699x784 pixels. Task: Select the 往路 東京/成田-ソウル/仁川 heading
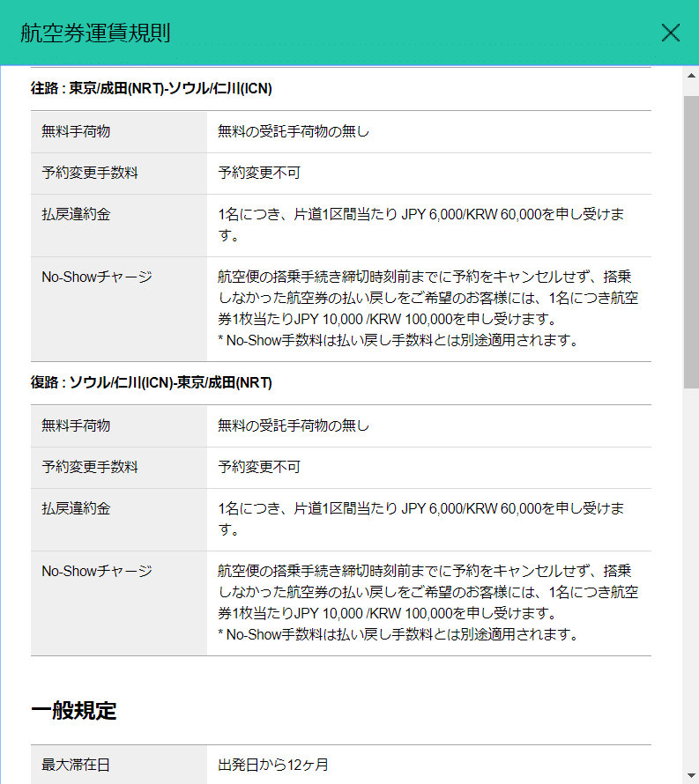pos(152,89)
